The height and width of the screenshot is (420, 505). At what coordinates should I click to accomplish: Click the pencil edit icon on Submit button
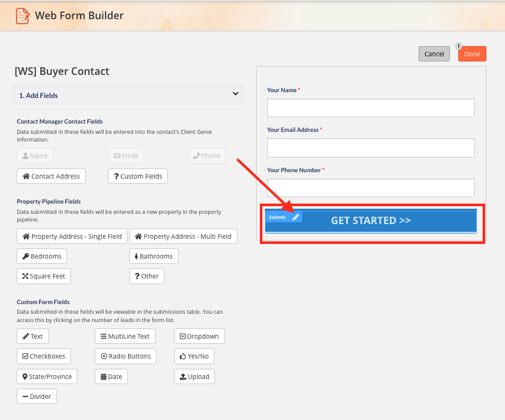point(296,217)
